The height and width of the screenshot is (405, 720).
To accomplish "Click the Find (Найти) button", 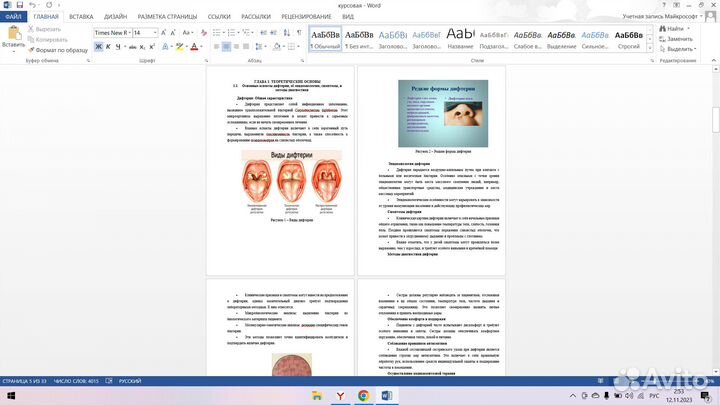I will tap(671, 28).
